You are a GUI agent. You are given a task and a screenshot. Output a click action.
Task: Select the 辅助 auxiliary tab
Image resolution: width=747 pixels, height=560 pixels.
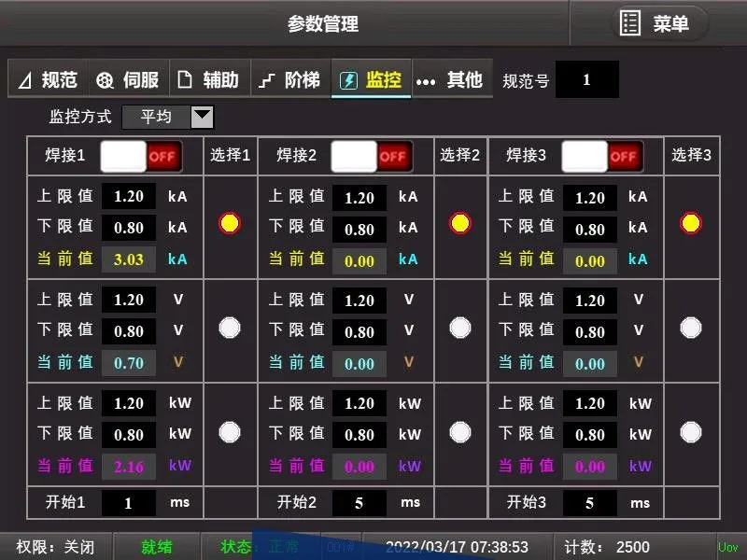coord(209,80)
